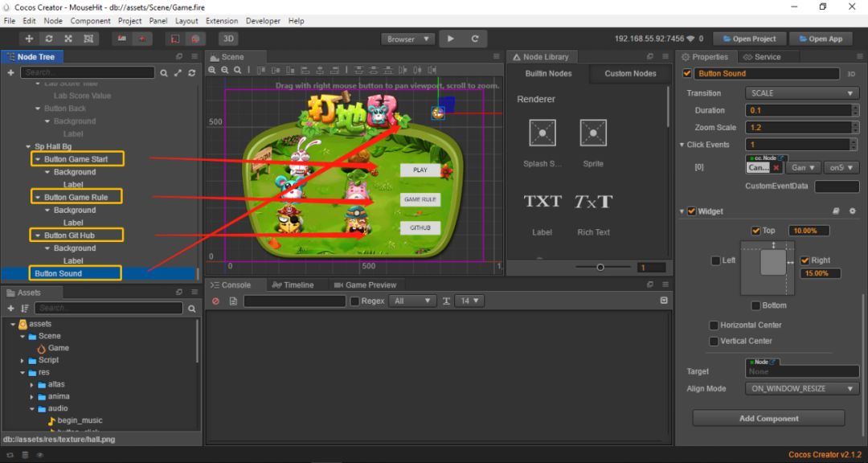The height and width of the screenshot is (463, 868).
Task: Switch to the Timeline tab
Action: [x=295, y=285]
